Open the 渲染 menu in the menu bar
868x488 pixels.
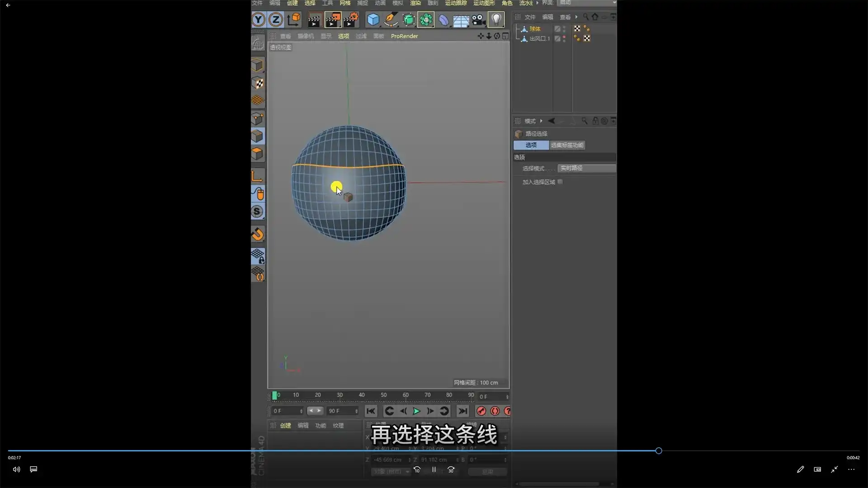tap(415, 3)
